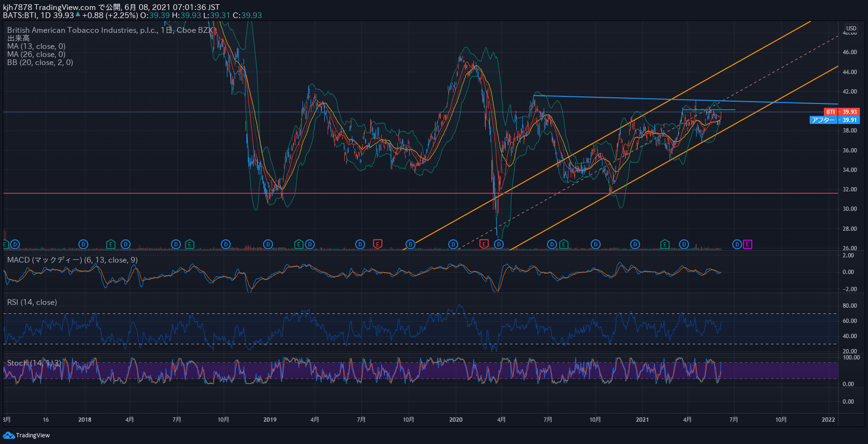Select the BB (20, close, 2, 0) legend

click(40, 63)
